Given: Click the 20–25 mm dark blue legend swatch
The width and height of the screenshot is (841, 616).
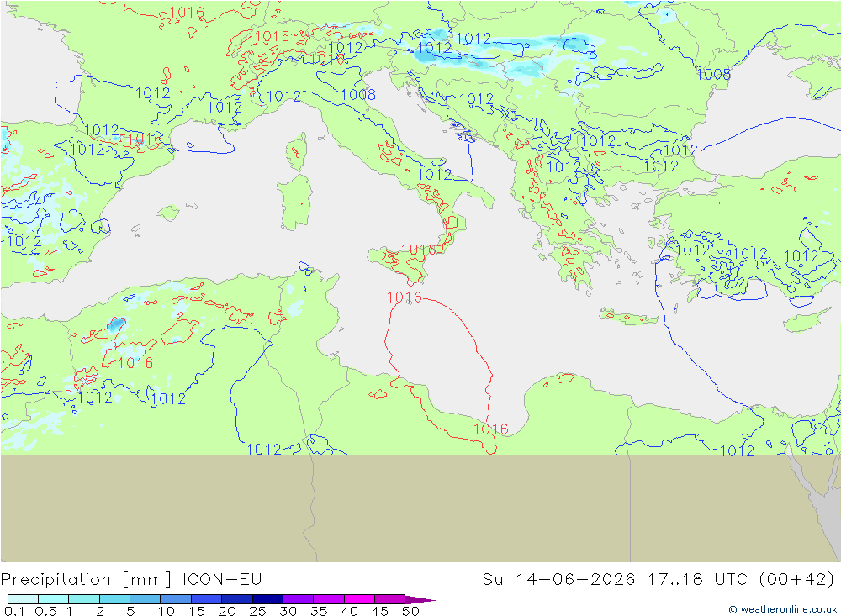Looking at the screenshot, I should [236, 599].
